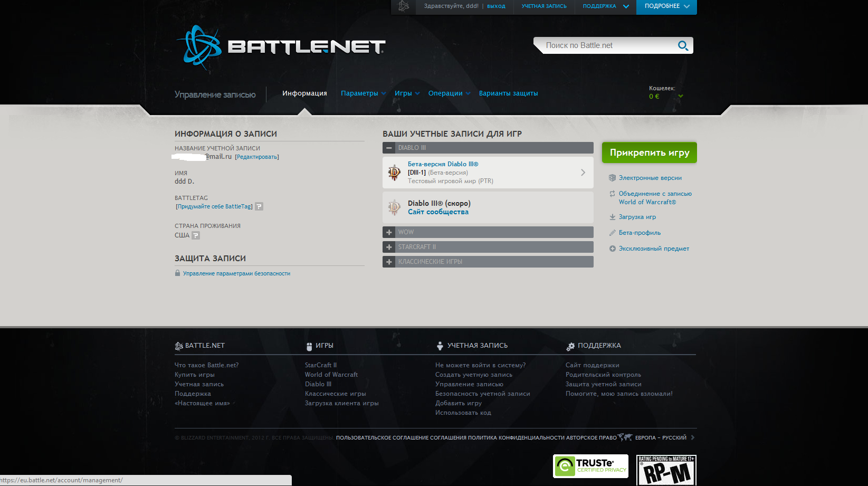Click footer link Классические игры

(x=336, y=394)
